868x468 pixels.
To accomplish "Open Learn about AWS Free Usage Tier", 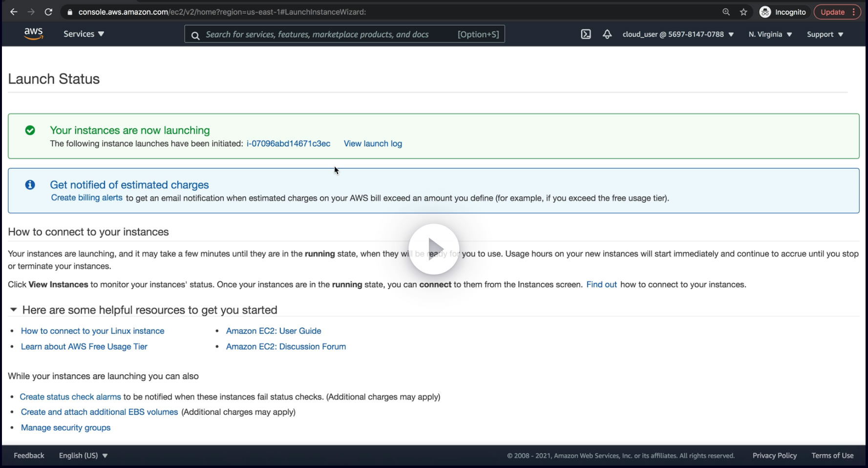I will coord(84,346).
